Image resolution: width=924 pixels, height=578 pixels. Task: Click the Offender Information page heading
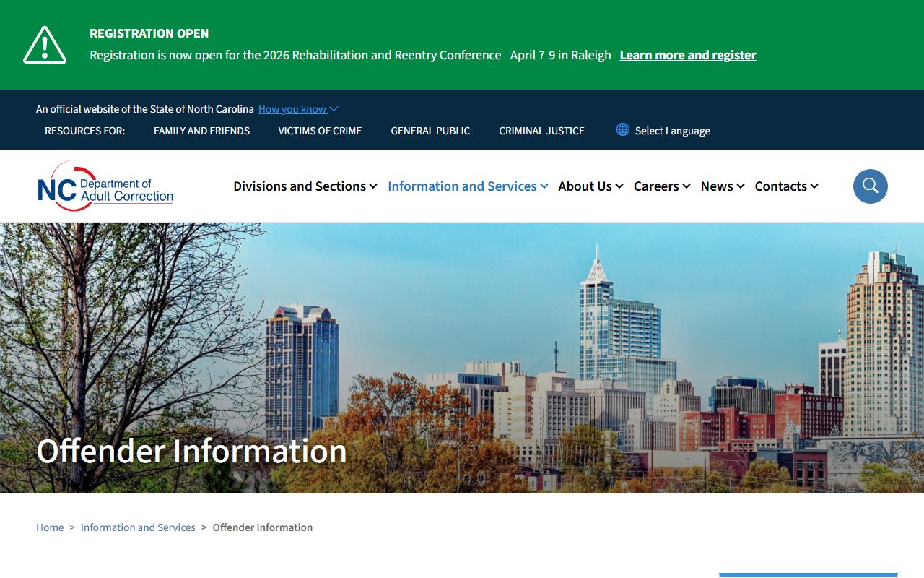click(x=191, y=451)
